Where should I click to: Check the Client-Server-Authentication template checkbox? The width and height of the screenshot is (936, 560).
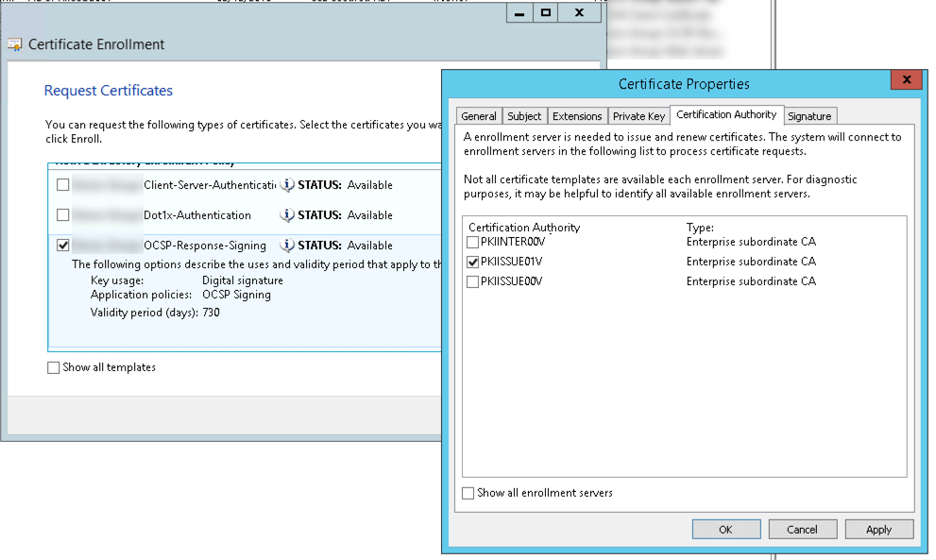[x=62, y=185]
